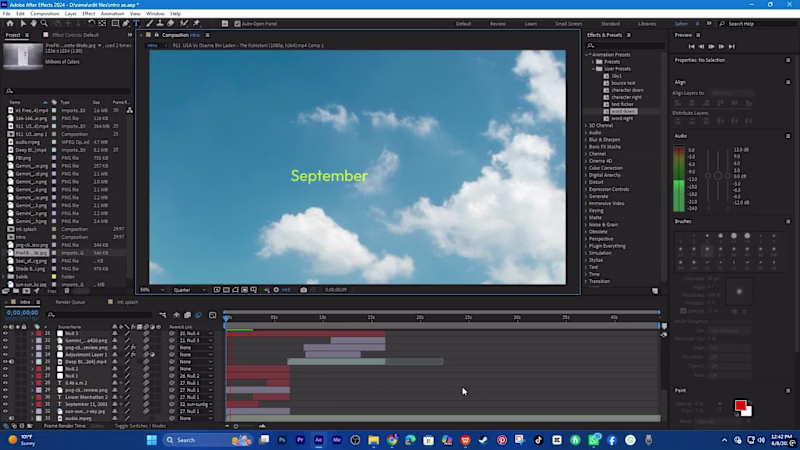Image resolution: width=800 pixels, height=450 pixels.
Task: Select the word down preset
Action: pyautogui.click(x=623, y=111)
